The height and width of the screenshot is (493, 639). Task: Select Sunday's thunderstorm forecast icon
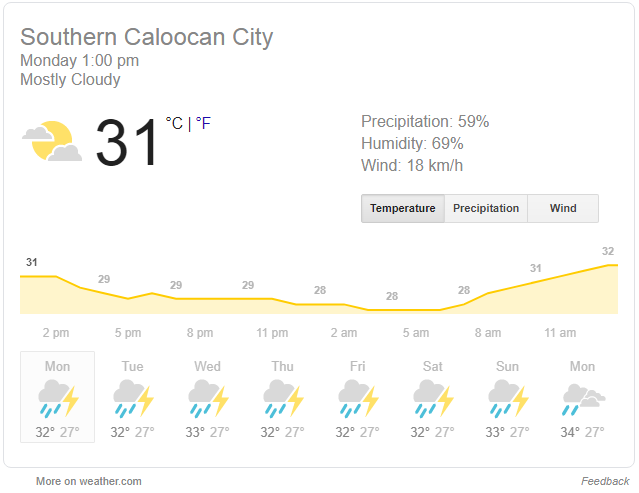508,399
